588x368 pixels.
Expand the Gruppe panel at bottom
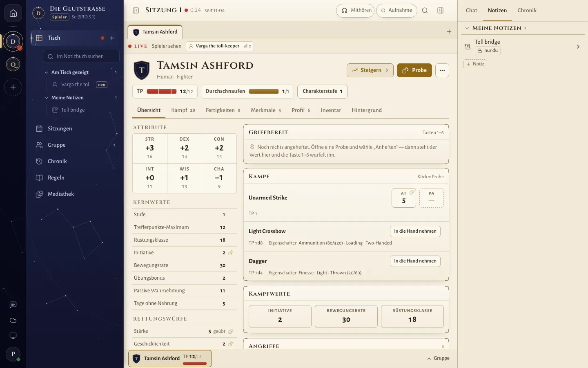[x=438, y=358]
